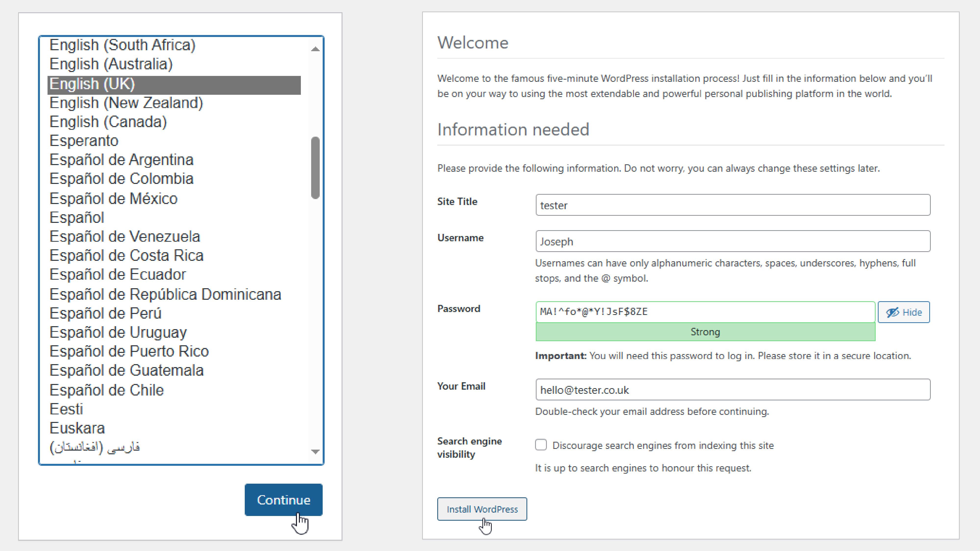Click into the Password field
Screen dimensions: 980x551
pyautogui.click(x=705, y=312)
